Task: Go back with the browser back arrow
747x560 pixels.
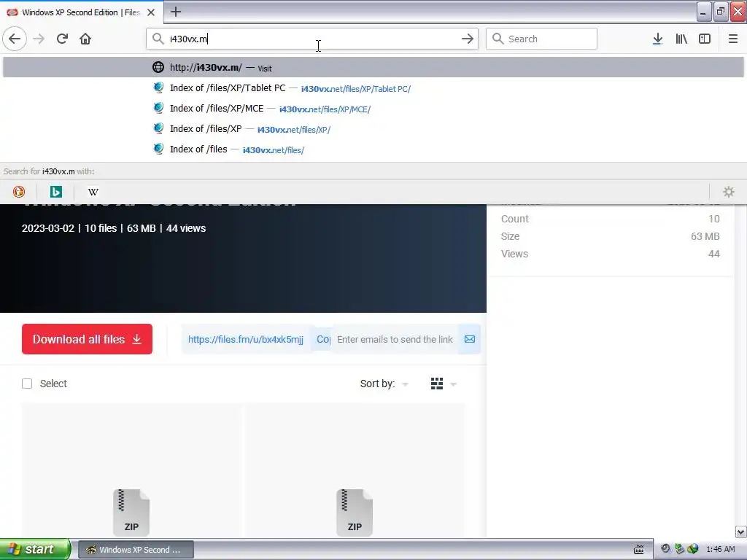Action: (x=15, y=39)
